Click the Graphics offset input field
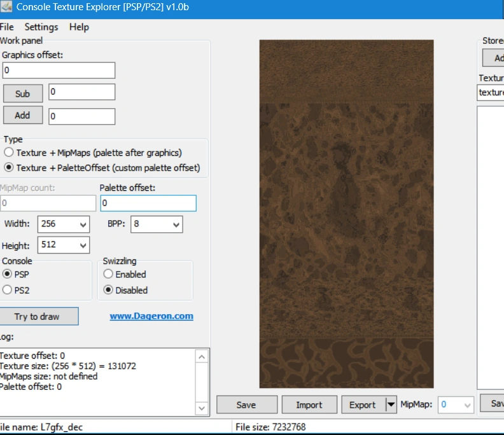 point(59,71)
